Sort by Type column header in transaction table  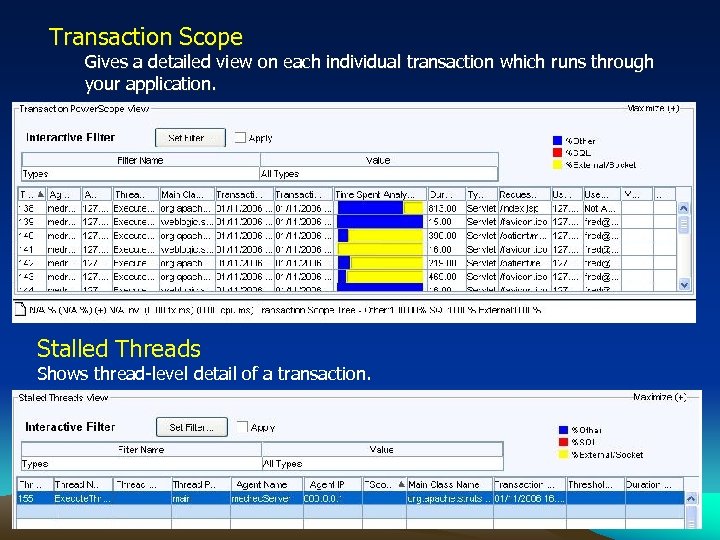[x=481, y=194]
